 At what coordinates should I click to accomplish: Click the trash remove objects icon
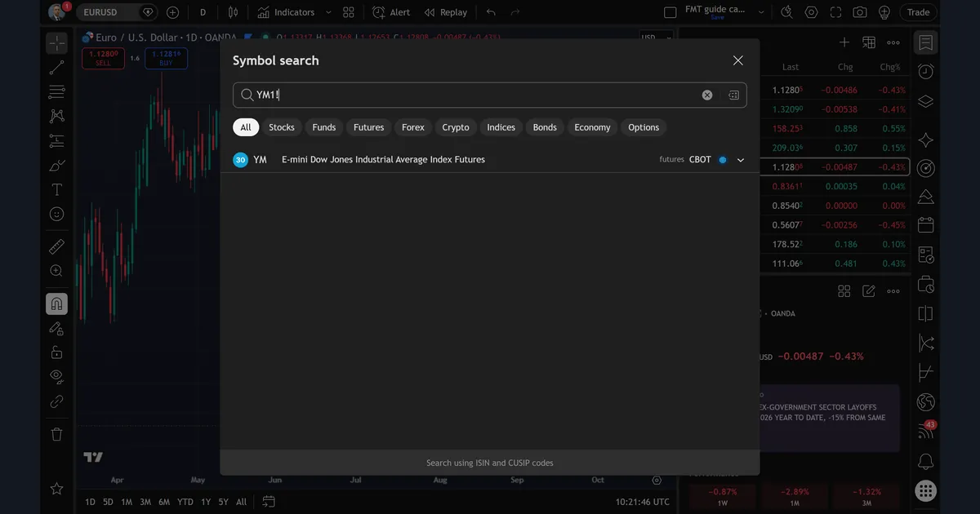click(56, 434)
